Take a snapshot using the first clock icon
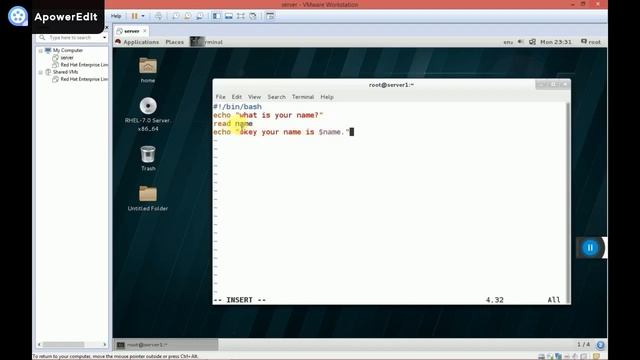The image size is (640, 360). (176, 16)
